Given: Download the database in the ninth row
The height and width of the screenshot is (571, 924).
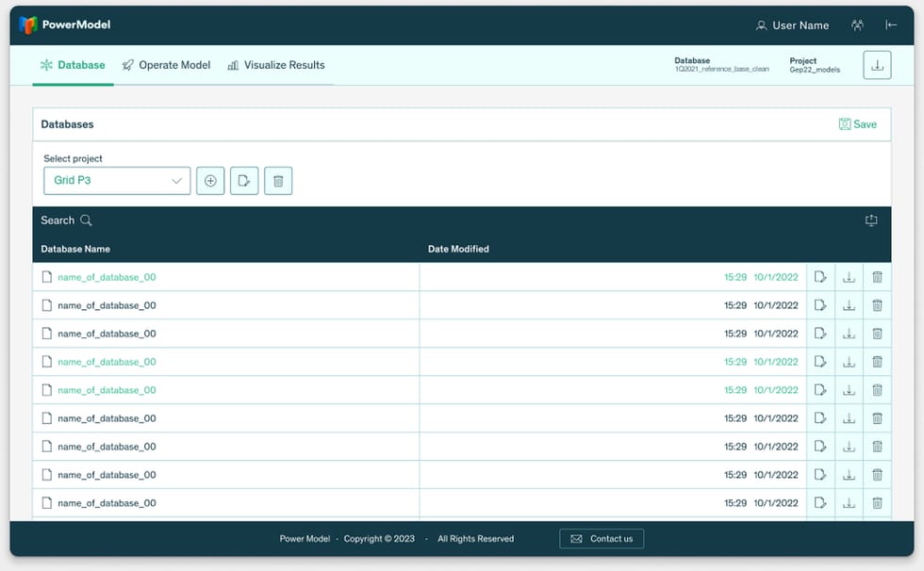Looking at the screenshot, I should pos(849,503).
